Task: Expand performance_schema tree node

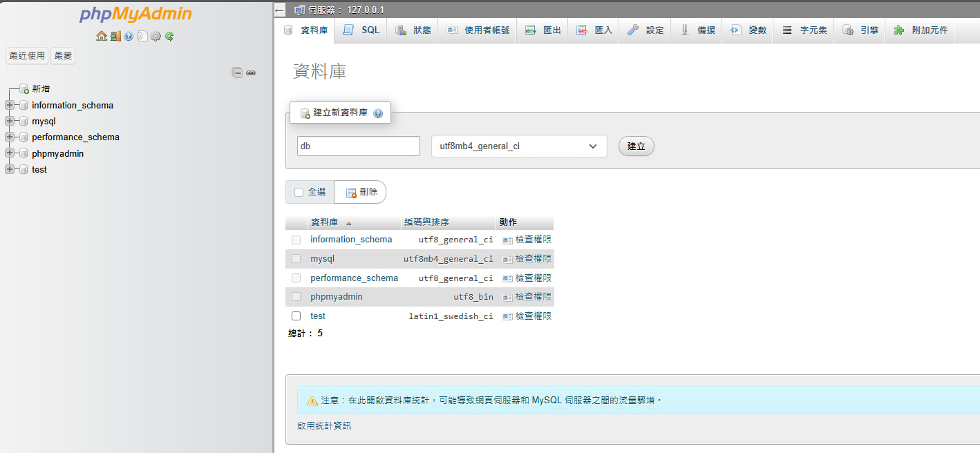Action: coord(10,137)
